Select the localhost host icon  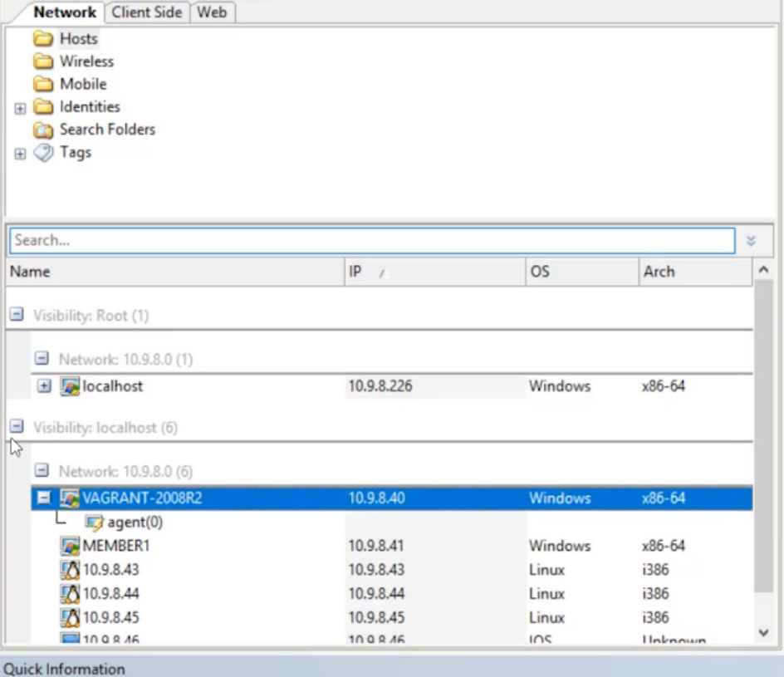(x=70, y=386)
